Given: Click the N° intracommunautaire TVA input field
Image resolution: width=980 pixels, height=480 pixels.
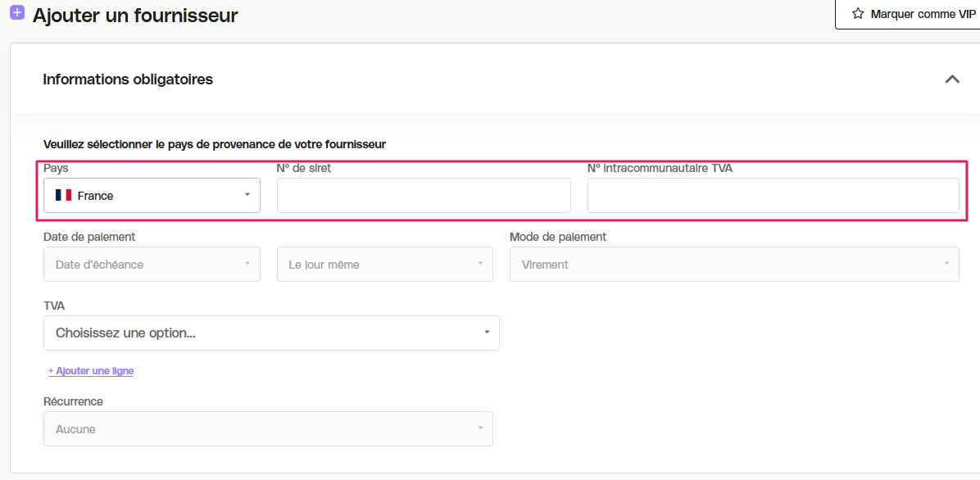Looking at the screenshot, I should pyautogui.click(x=774, y=196).
